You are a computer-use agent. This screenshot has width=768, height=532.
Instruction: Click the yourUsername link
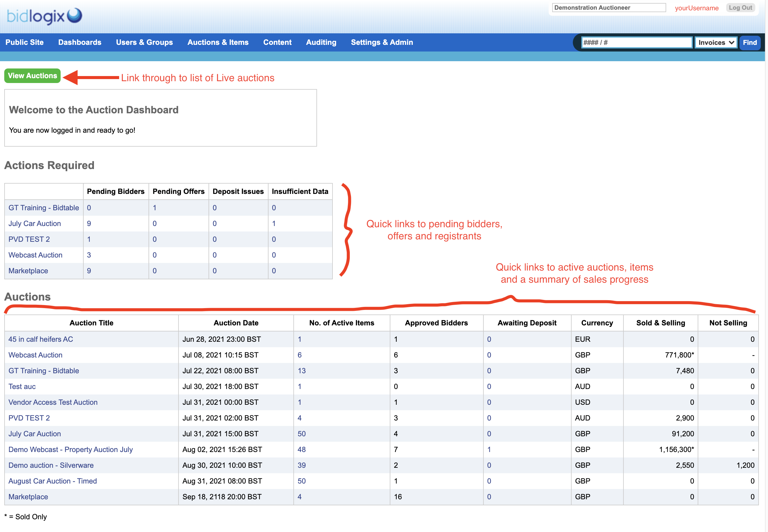tap(696, 8)
